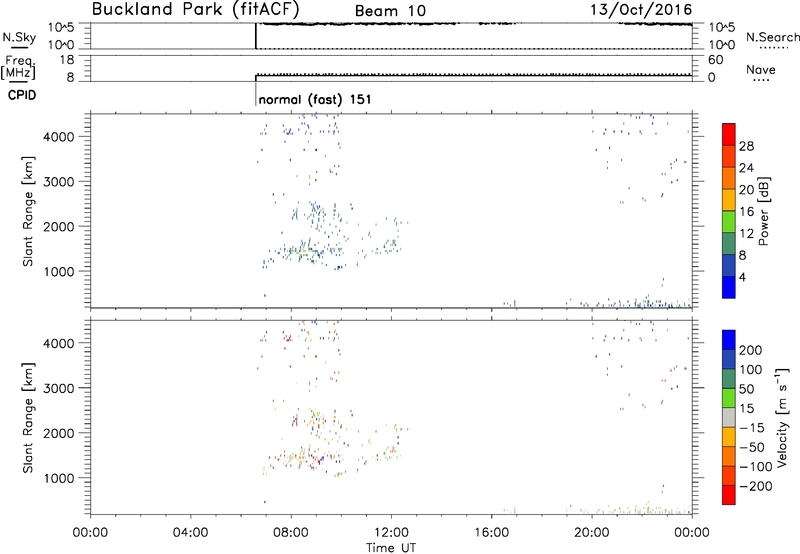Click the frequency tick label '18'
Image resolution: width=800 pixels, height=554 pixels.
click(x=67, y=60)
